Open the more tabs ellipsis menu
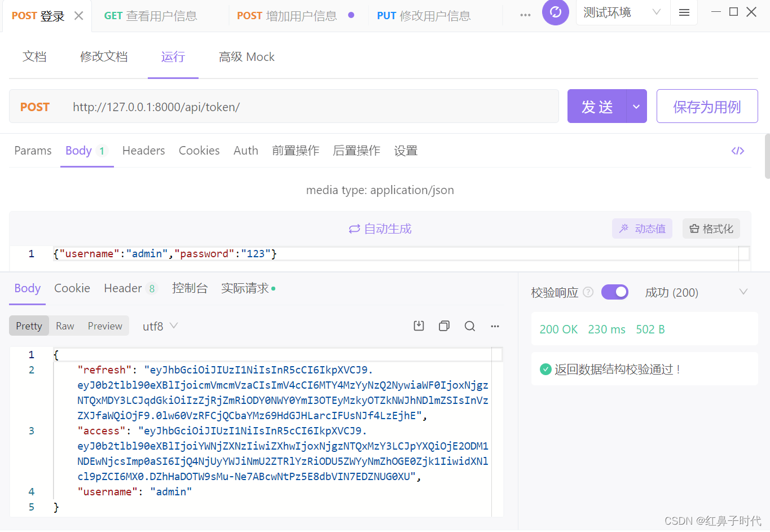This screenshot has width=770, height=532. pyautogui.click(x=525, y=15)
